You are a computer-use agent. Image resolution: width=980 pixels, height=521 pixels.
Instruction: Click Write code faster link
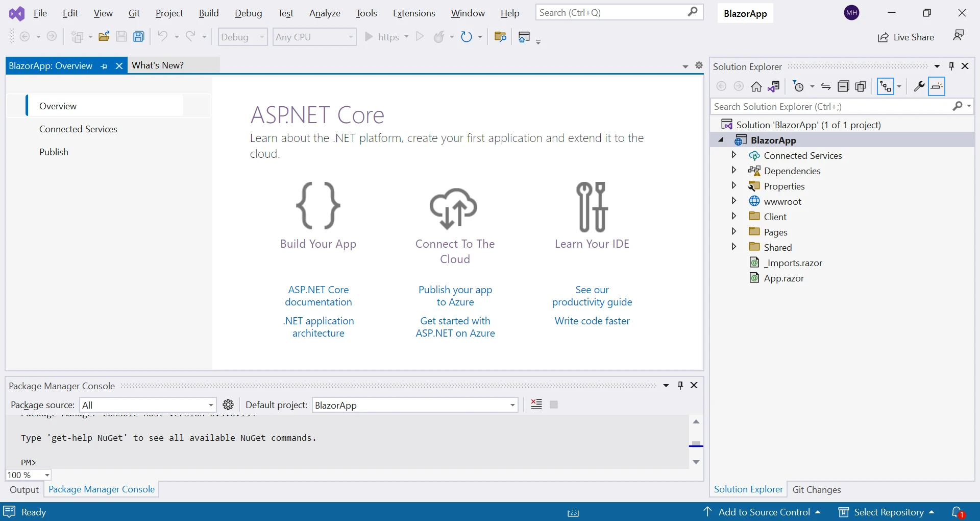(592, 321)
